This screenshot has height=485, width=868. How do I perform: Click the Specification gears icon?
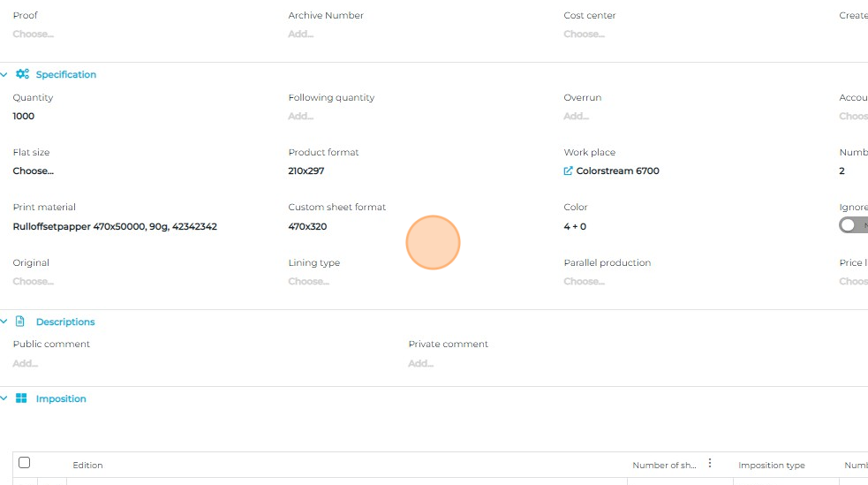(x=22, y=74)
